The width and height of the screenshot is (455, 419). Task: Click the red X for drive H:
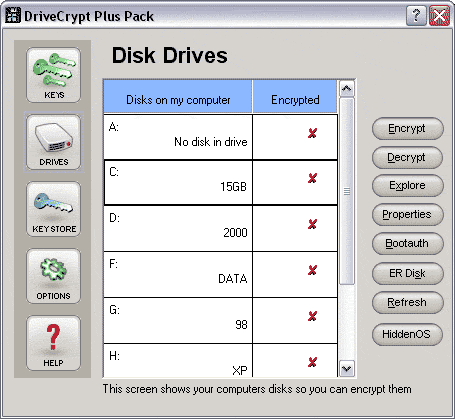pos(312,362)
